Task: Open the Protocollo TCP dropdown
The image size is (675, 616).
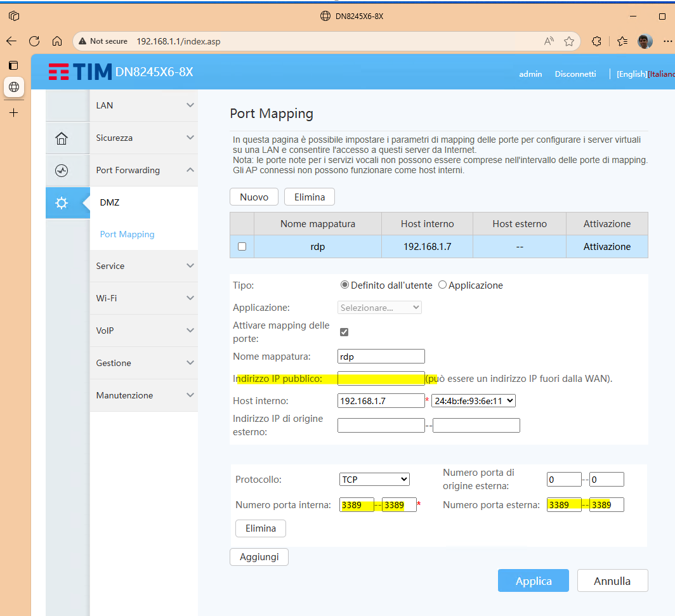Action: 374,479
